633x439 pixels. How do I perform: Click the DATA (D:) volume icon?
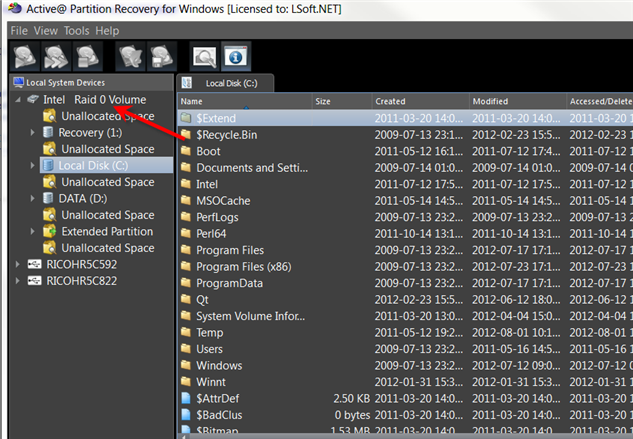pyautogui.click(x=48, y=198)
